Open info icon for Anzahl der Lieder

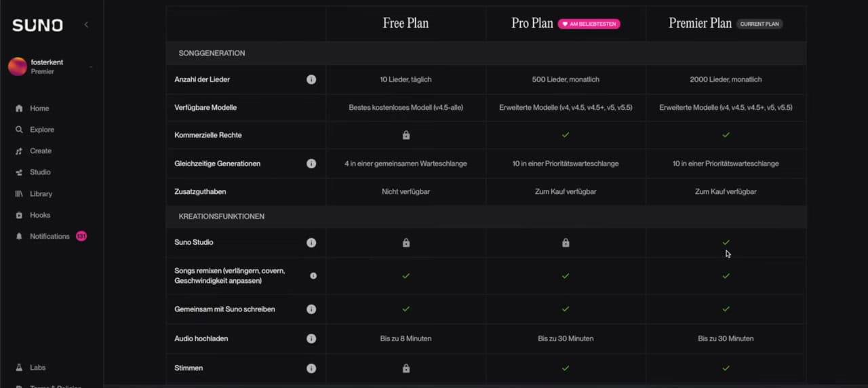311,79
